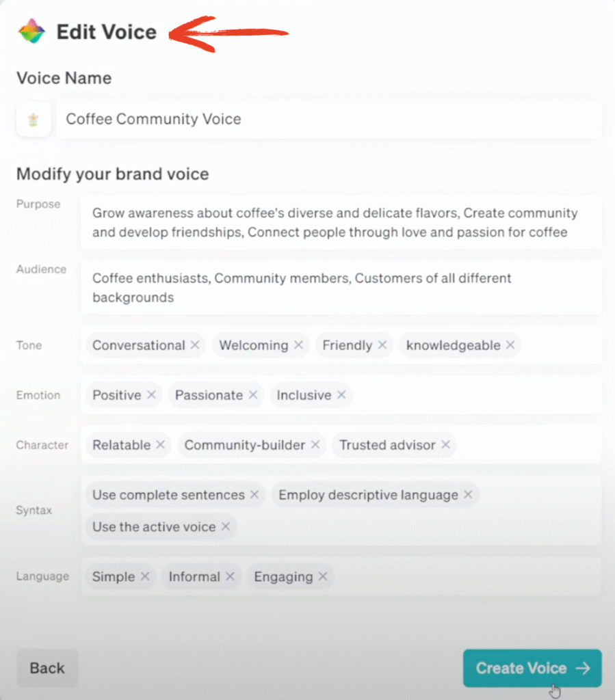Delete the Passionate emotion tag
The height and width of the screenshot is (700, 615).
(x=253, y=394)
